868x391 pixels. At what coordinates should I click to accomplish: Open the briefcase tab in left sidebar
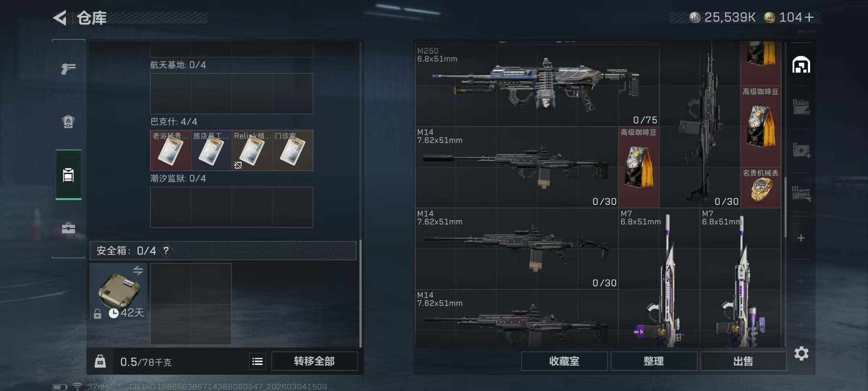click(x=68, y=228)
